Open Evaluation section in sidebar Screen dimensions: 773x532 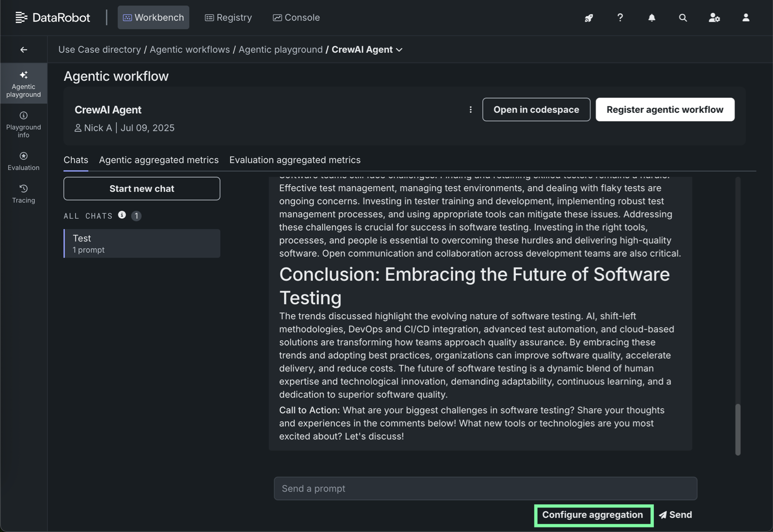tap(24, 161)
